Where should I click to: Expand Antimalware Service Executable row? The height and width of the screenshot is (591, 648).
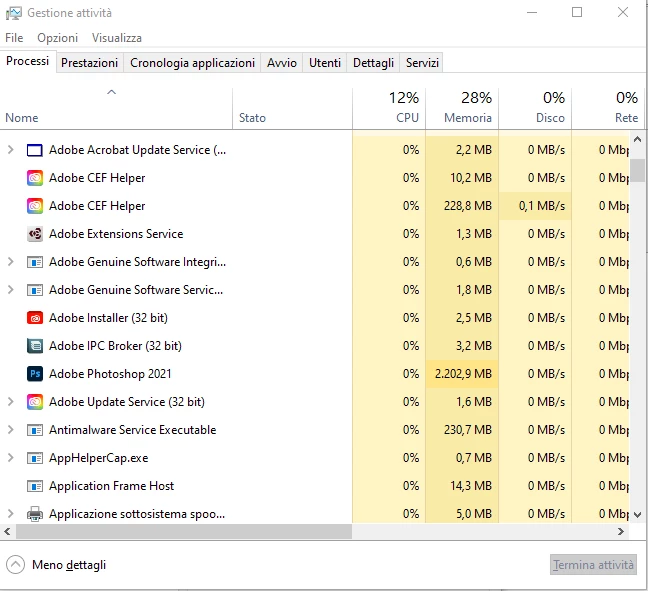[x=11, y=430]
